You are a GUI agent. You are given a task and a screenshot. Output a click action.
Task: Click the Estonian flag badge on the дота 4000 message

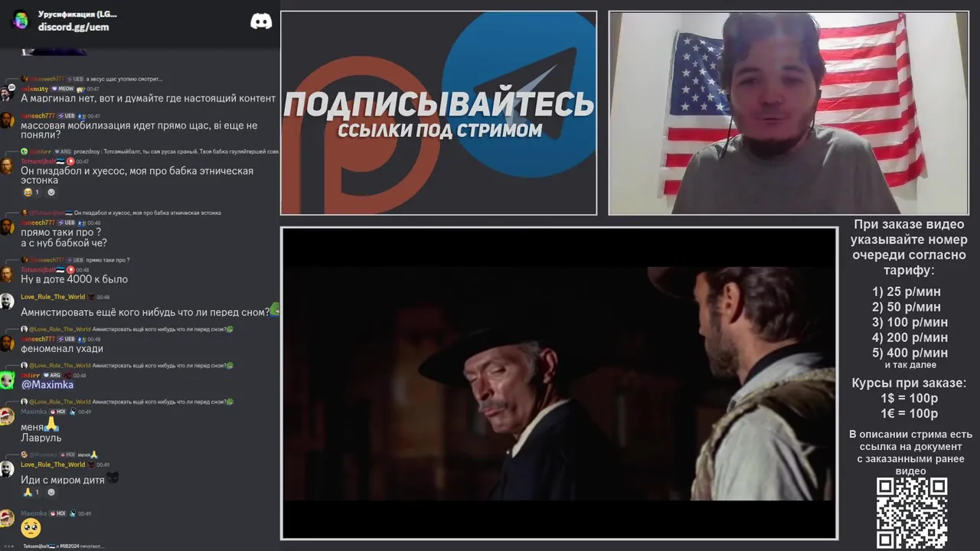60,270
